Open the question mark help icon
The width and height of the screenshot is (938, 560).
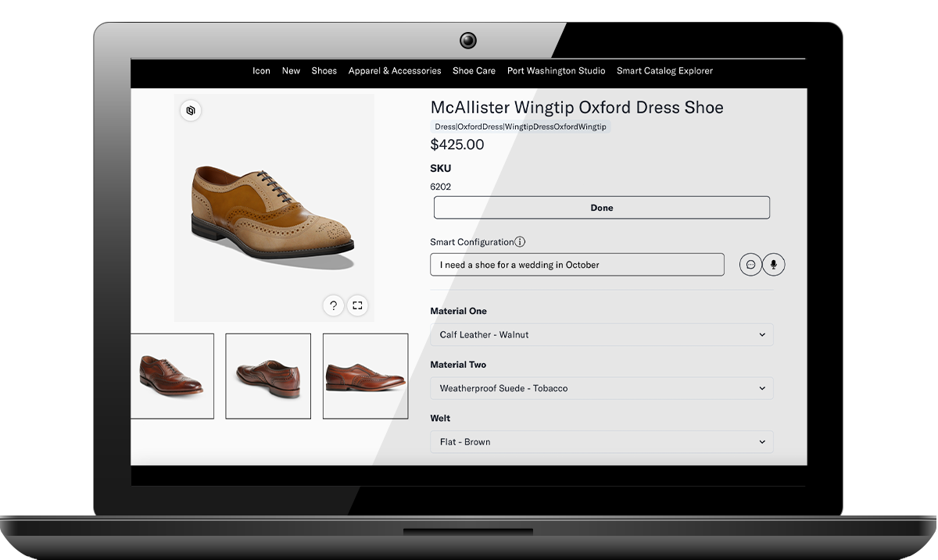(x=333, y=305)
